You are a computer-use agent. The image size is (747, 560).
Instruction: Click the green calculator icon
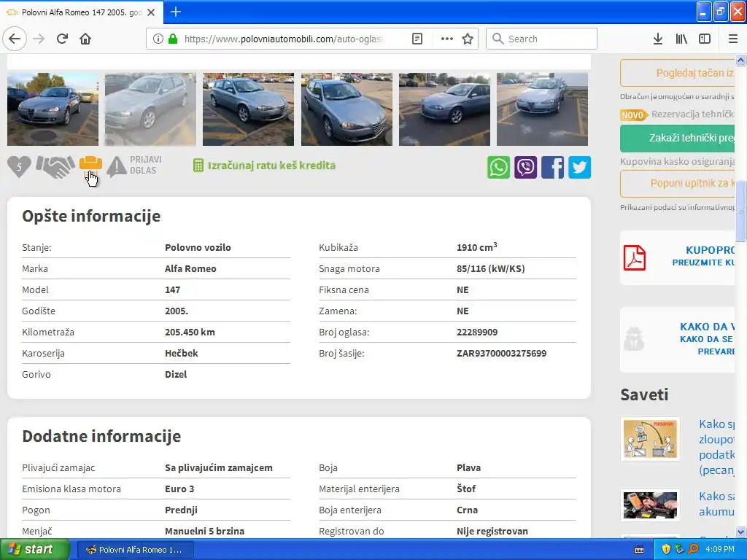pyautogui.click(x=198, y=166)
